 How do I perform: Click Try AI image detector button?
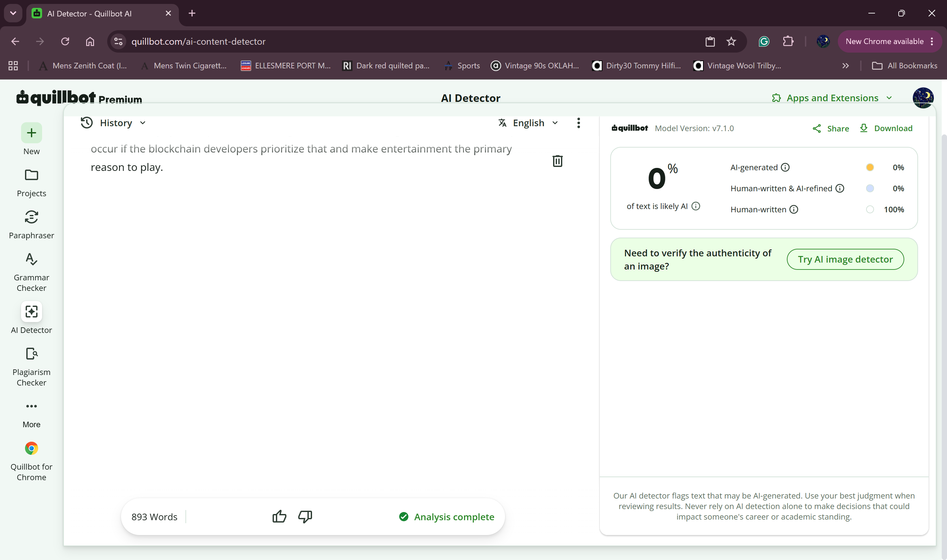(845, 259)
